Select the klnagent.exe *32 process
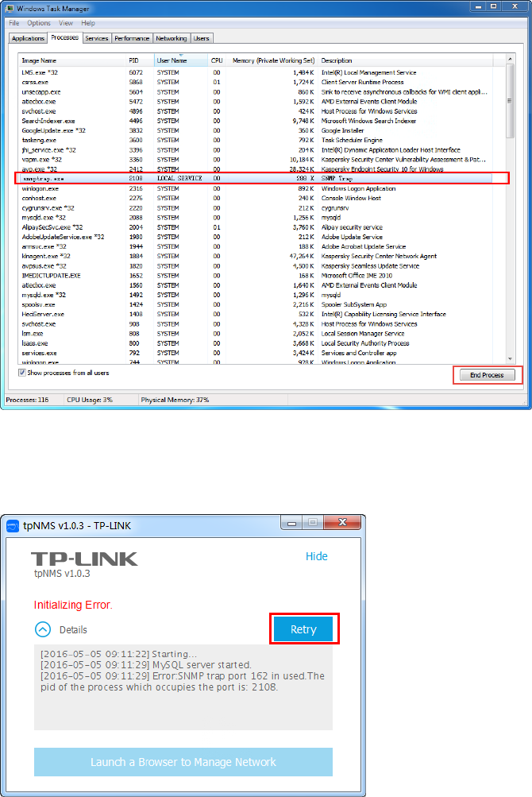 pos(256,256)
